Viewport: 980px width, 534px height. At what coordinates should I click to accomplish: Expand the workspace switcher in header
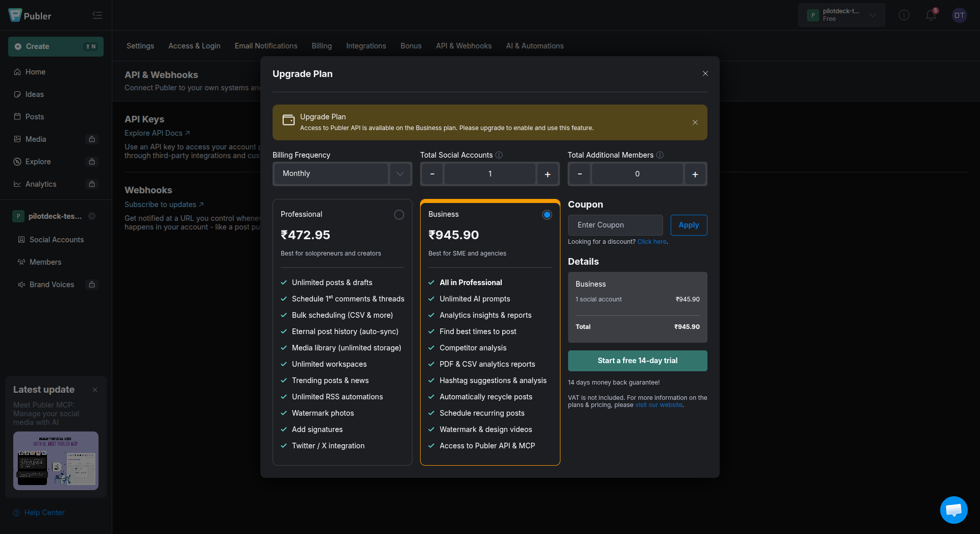point(841,15)
